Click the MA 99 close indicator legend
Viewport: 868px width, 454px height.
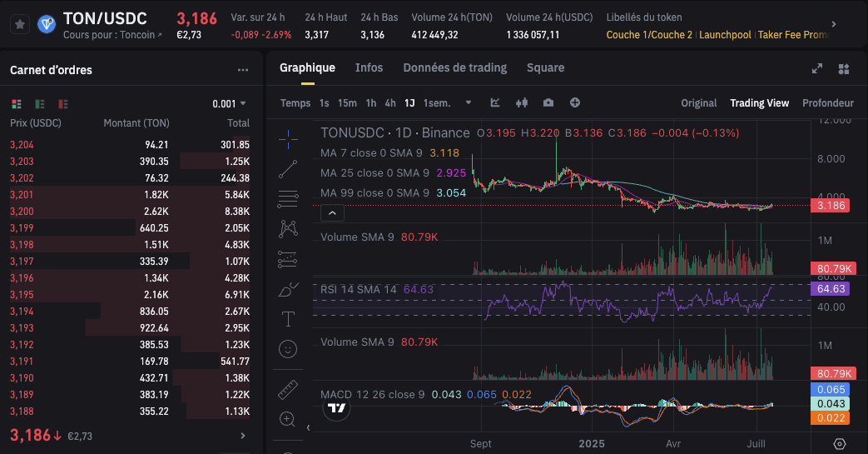[x=393, y=193]
